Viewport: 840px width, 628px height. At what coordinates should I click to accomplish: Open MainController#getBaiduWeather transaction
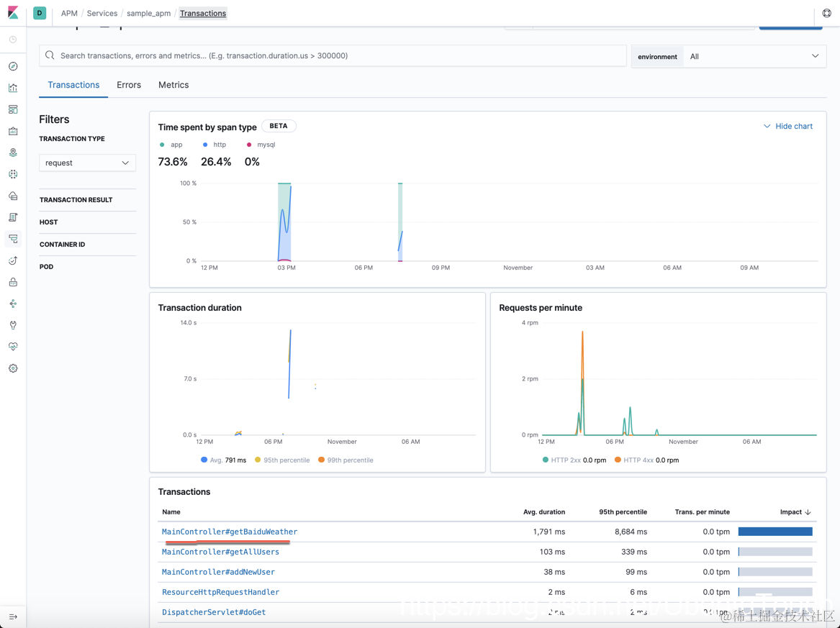click(x=230, y=532)
